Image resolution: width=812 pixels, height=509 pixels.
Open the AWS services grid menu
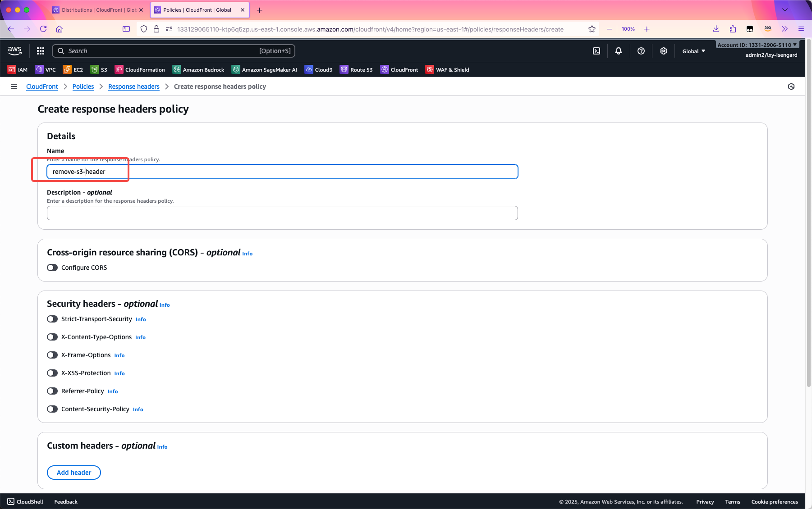point(41,51)
